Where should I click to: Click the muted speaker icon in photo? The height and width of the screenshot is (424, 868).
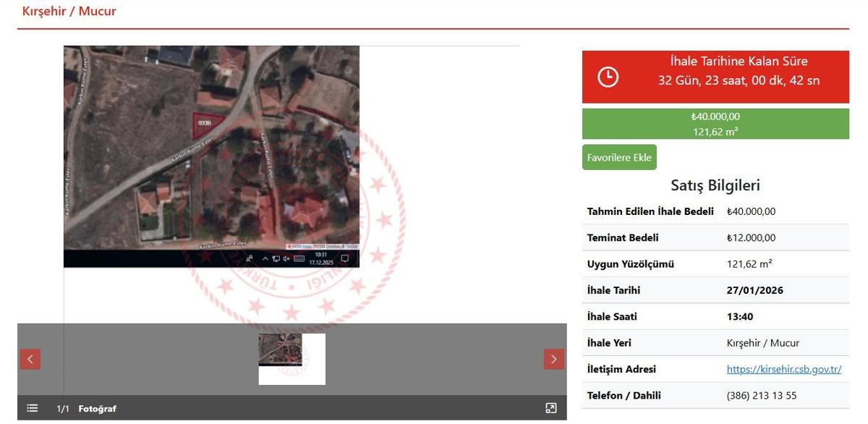[x=286, y=259]
